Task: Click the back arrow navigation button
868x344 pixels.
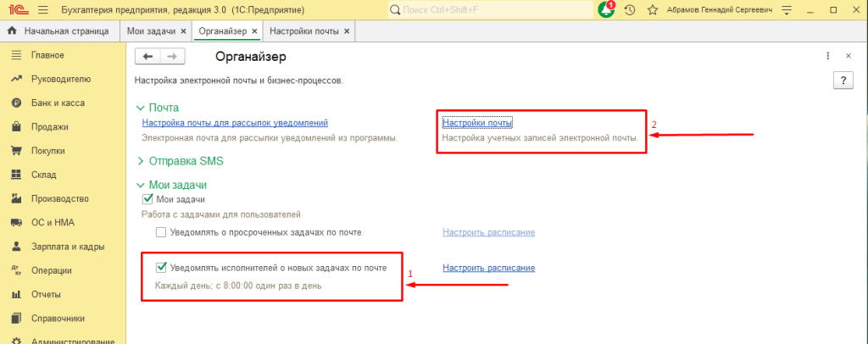Action: tap(148, 57)
